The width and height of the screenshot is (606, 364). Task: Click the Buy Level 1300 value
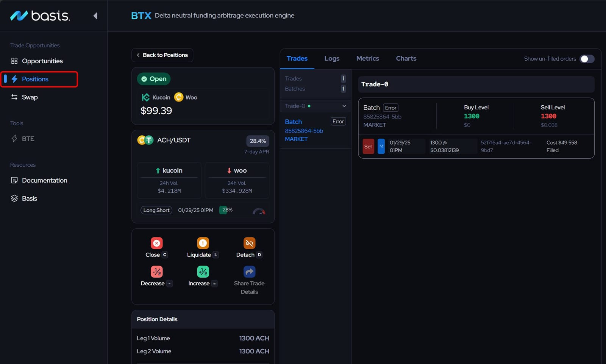472,116
